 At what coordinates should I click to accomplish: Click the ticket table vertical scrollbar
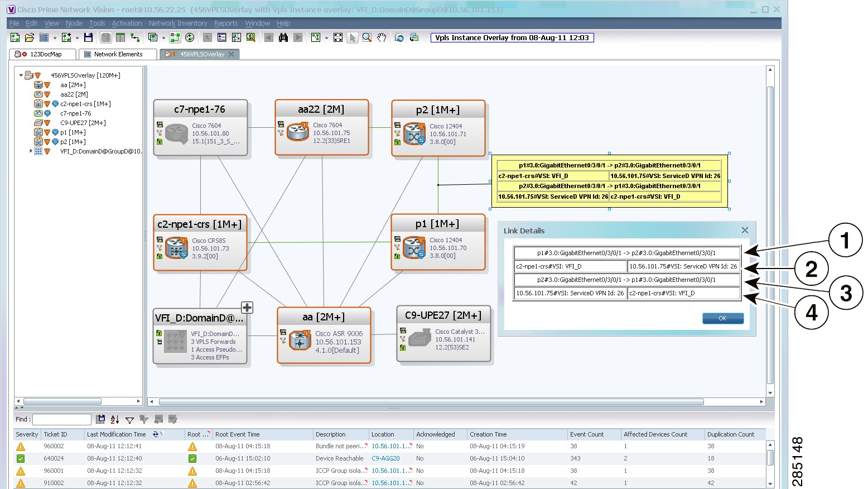(x=770, y=458)
